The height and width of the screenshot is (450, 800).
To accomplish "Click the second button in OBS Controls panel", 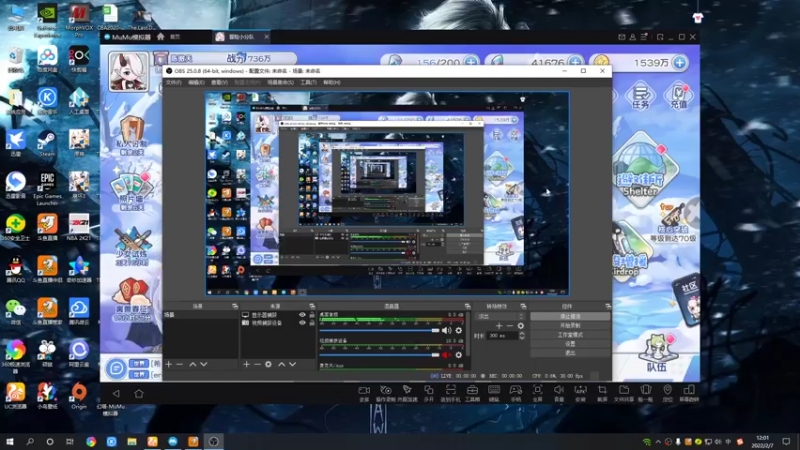I will 570,326.
